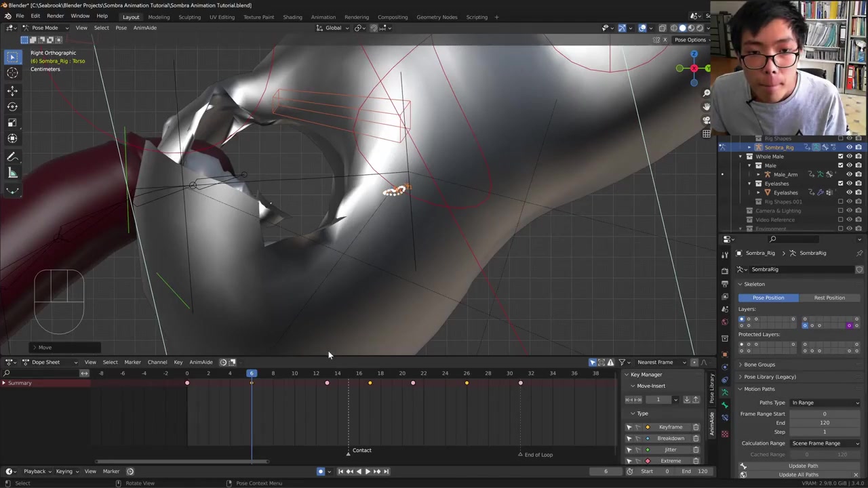
Task: Click the Play animation button
Action: tap(368, 472)
